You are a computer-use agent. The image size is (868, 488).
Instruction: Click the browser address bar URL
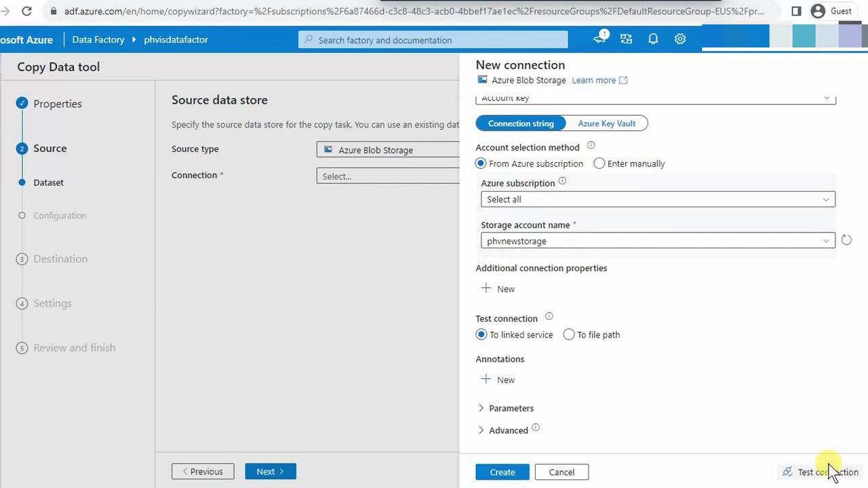pos(414,11)
